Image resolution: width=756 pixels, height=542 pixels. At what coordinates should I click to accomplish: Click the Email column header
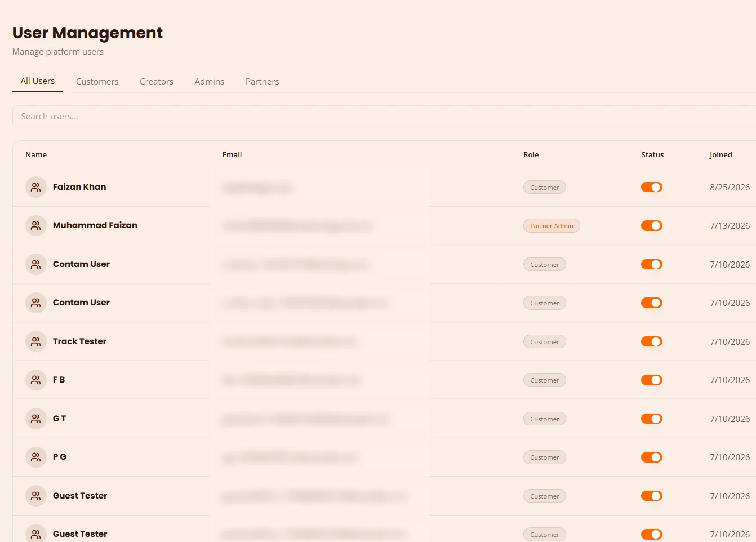[x=232, y=155]
